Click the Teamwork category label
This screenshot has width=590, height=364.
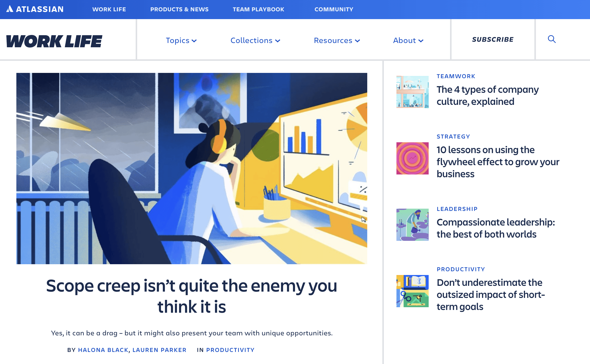click(456, 76)
